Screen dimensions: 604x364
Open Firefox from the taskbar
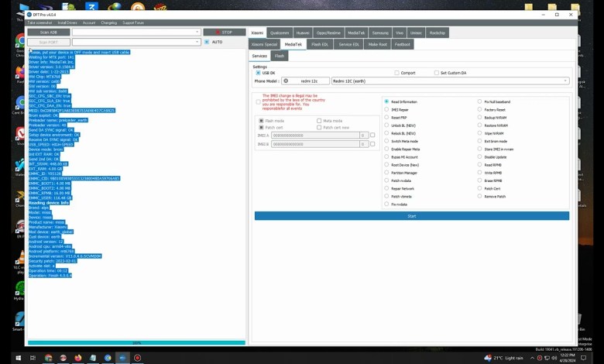(78, 358)
